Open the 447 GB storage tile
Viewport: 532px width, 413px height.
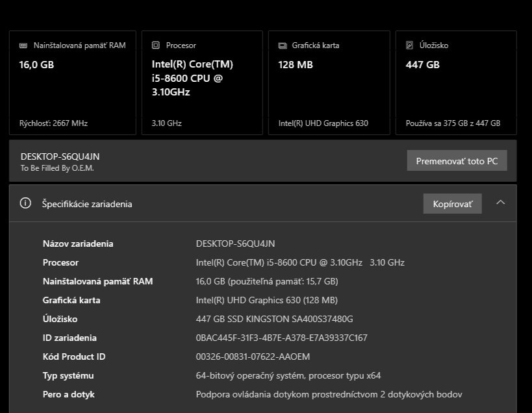[456, 82]
